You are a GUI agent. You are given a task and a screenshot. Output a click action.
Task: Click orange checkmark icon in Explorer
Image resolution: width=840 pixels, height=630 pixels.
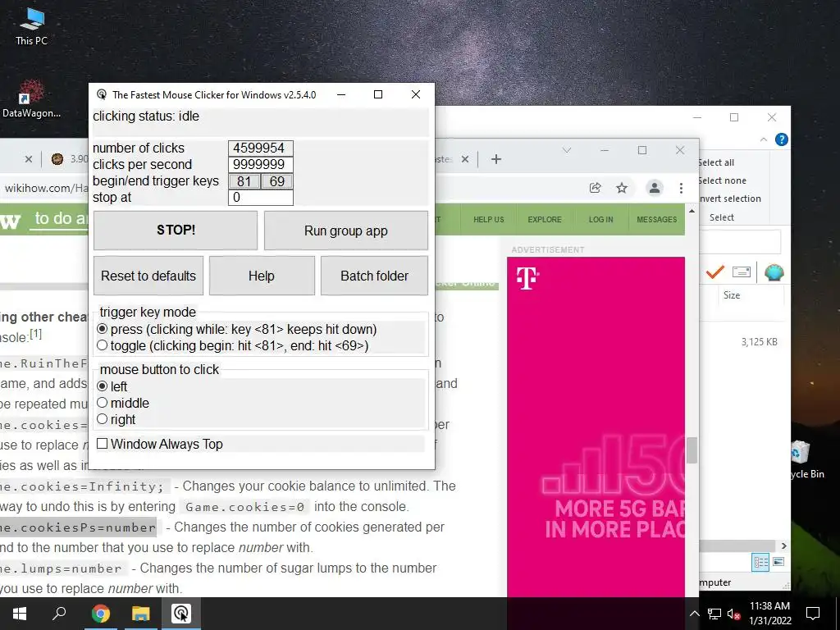click(x=715, y=272)
